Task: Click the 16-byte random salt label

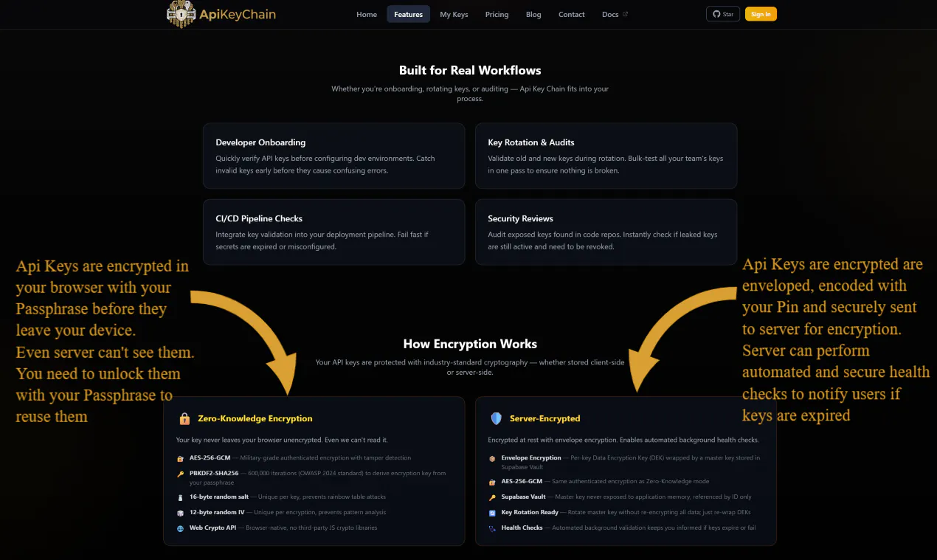Action: click(x=219, y=497)
